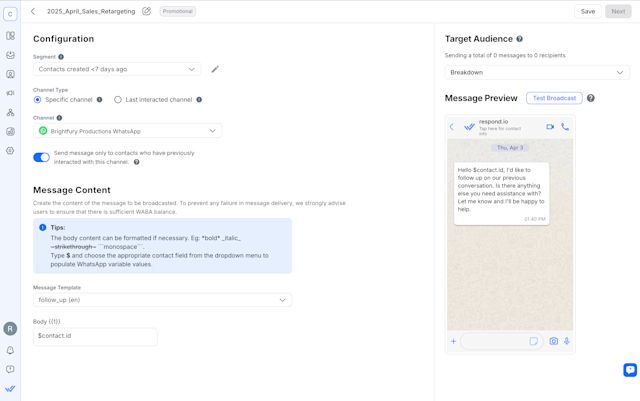Screen dimensions: 640x401
Task: Show help for previously interacted contacts toggle
Action: [x=137, y=162]
